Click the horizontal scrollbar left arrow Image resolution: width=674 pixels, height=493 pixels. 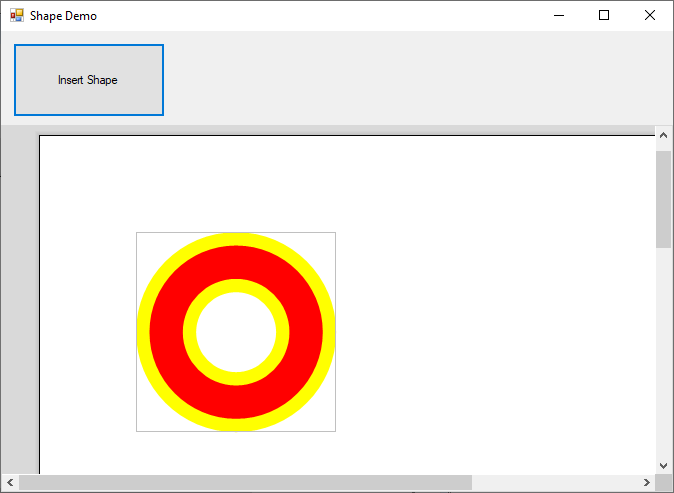[10, 482]
